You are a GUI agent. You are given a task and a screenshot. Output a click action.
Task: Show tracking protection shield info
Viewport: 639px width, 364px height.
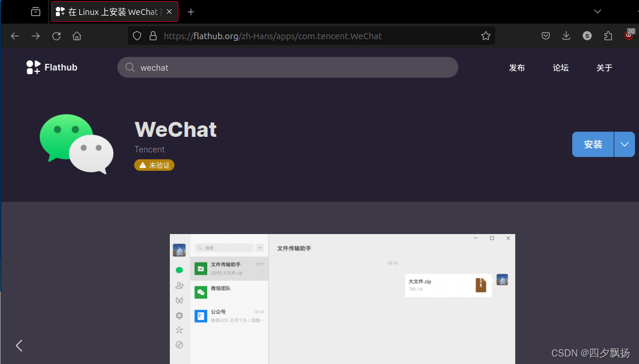tap(137, 36)
